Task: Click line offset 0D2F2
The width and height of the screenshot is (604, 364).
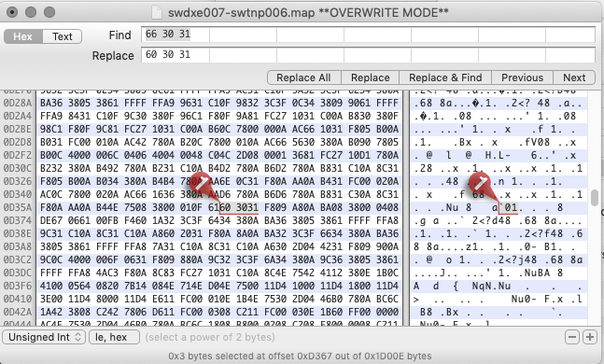Action: point(18,155)
